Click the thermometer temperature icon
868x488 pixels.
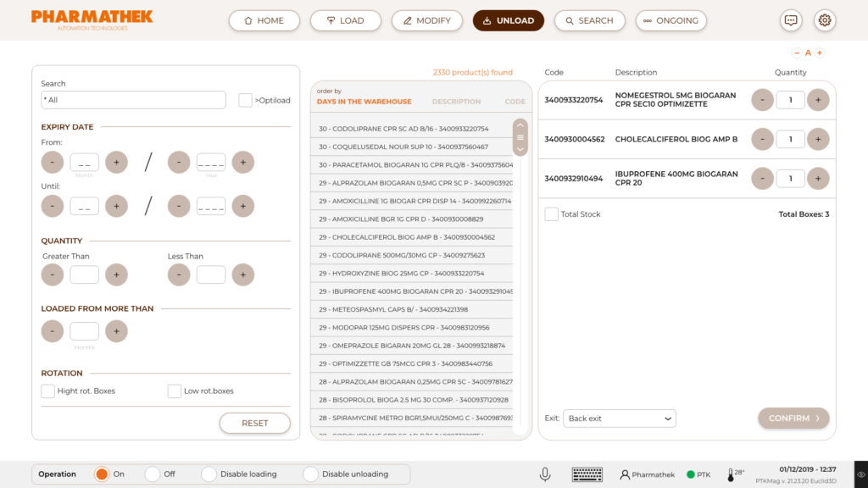[x=731, y=474]
